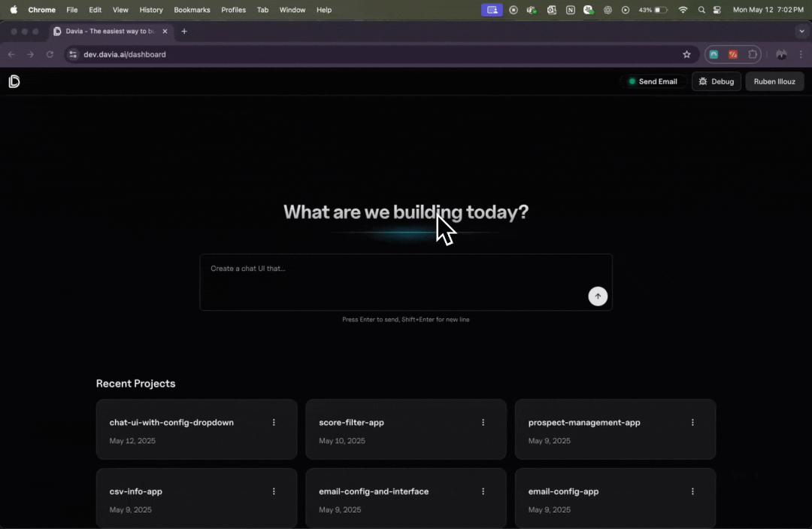
Task: Click the address bar URL dev.davia.ai/dashboard
Action: tap(125, 54)
